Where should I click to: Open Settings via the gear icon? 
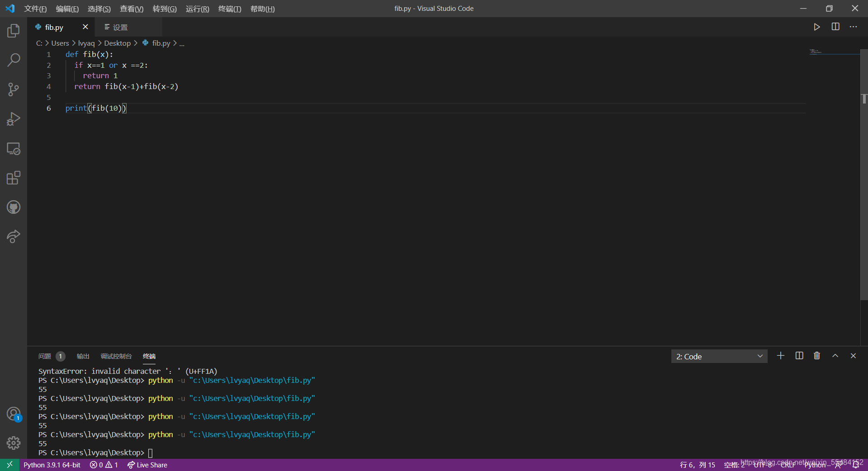coord(14,443)
